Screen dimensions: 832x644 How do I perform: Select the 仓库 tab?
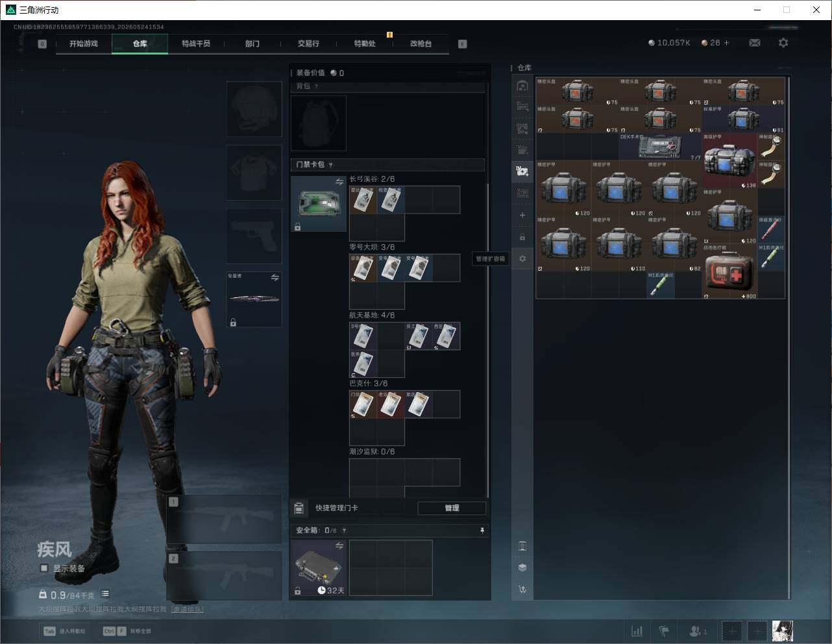tap(140, 43)
